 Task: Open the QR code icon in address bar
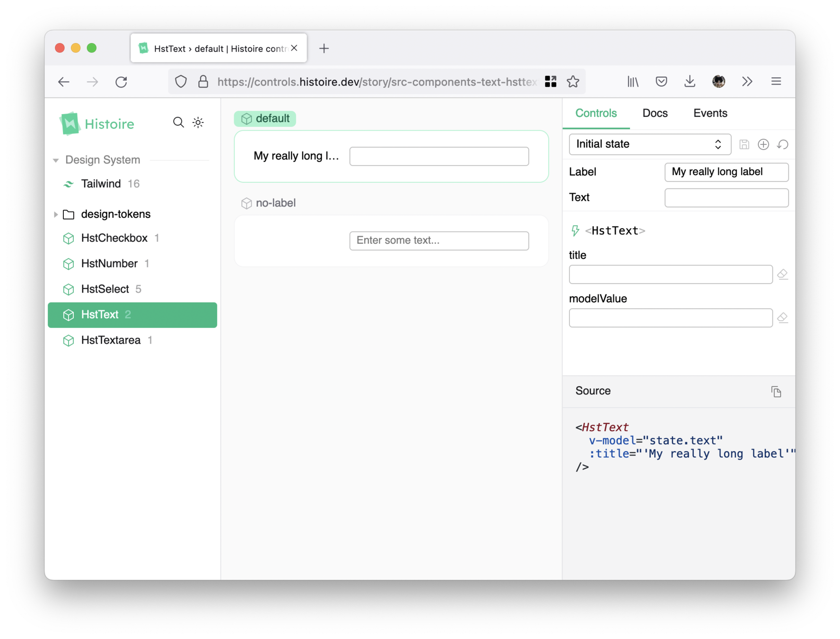tap(551, 82)
